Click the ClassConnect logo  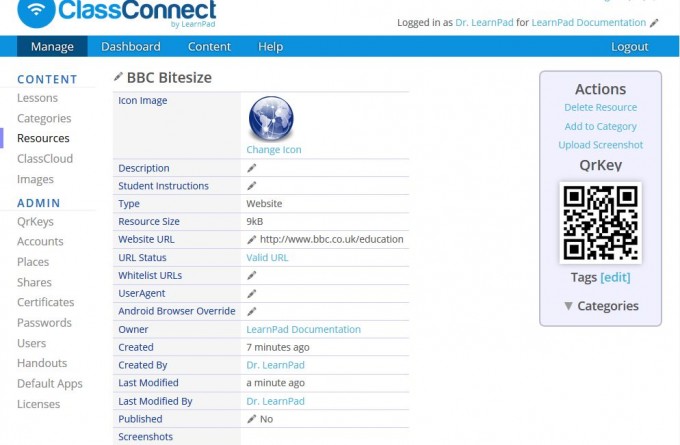click(x=117, y=13)
